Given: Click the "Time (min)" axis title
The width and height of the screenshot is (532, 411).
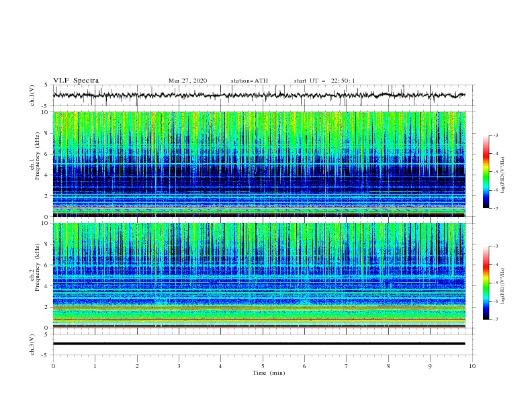Looking at the screenshot, I should click(x=269, y=373).
